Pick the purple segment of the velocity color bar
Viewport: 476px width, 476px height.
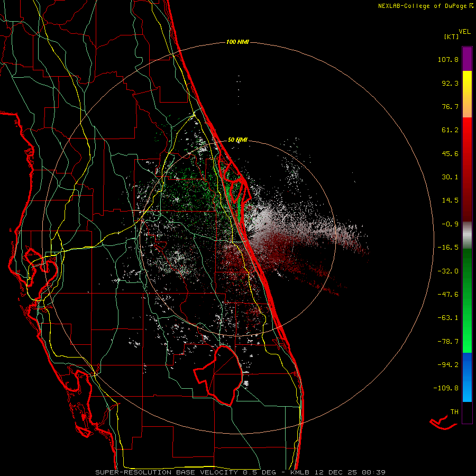point(467,59)
